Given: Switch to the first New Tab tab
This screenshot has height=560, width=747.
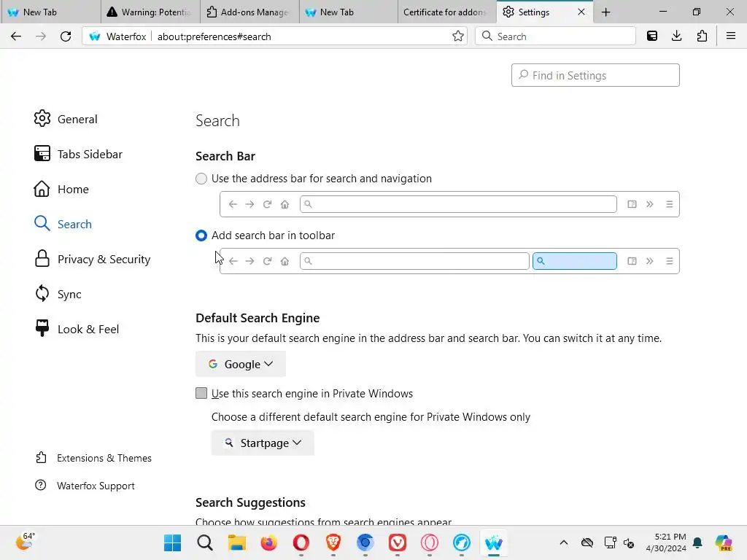Looking at the screenshot, I should pos(50,12).
